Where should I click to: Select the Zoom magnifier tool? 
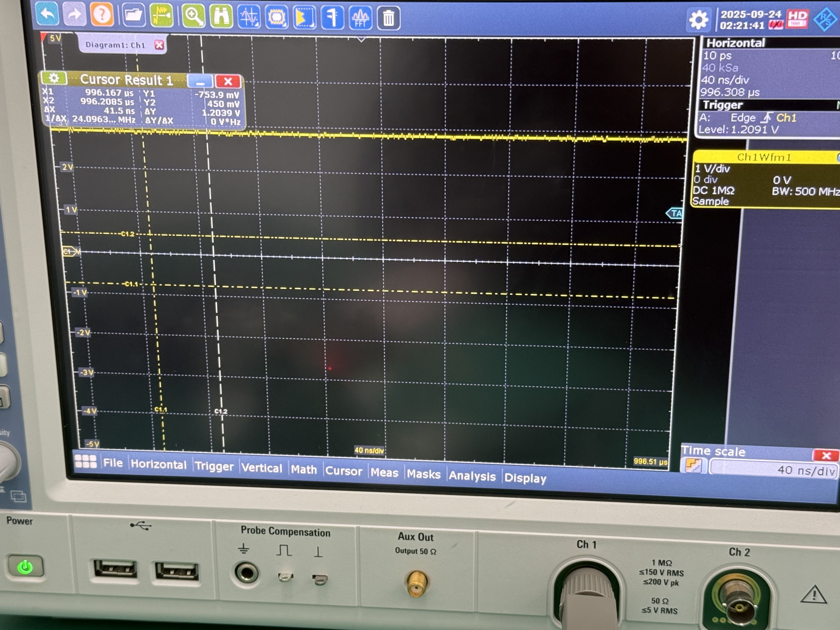193,16
